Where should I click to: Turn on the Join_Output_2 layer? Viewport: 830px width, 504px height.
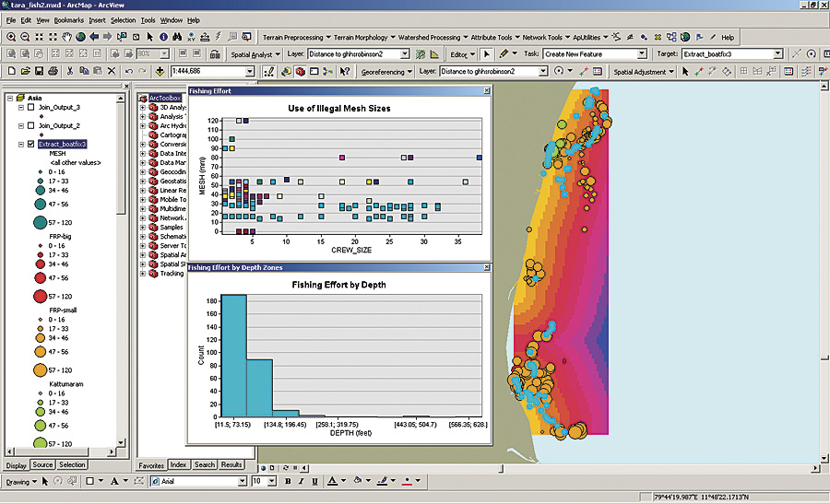pos(30,125)
